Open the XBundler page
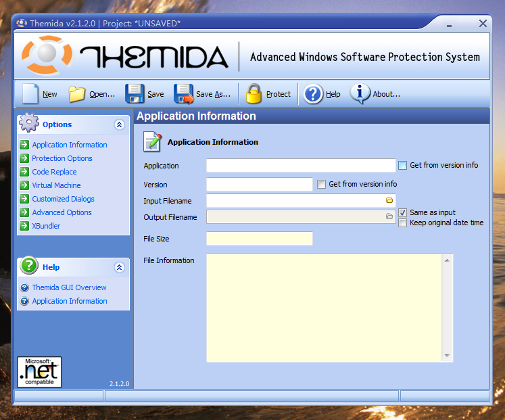This screenshot has width=505, height=420. coord(46,226)
